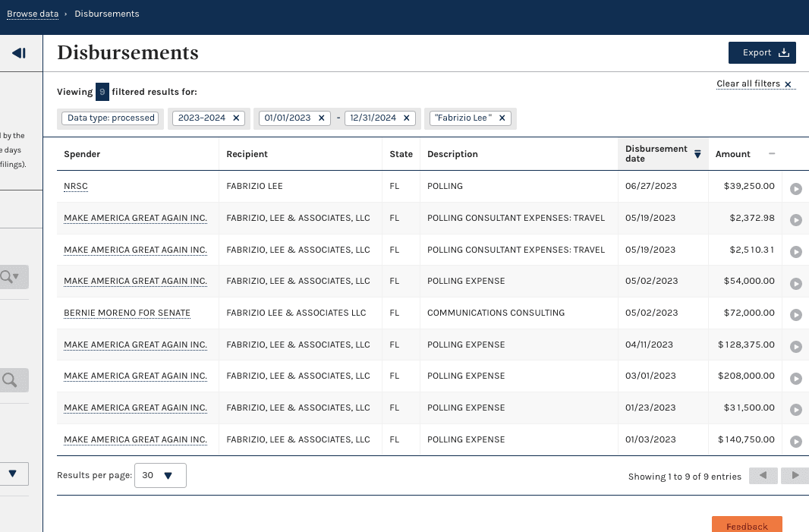Export the disbursements data
The image size is (809, 532).
coord(762,53)
